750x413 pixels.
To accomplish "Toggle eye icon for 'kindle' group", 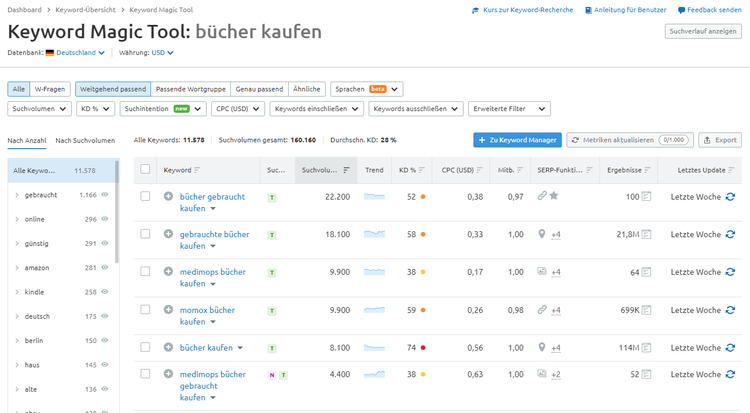I will [x=105, y=292].
